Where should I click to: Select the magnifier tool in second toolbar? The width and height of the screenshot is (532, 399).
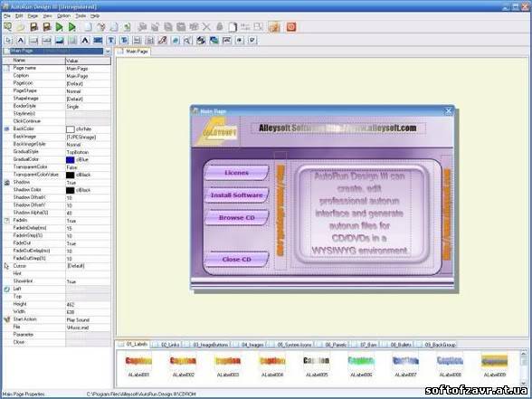coord(187,41)
